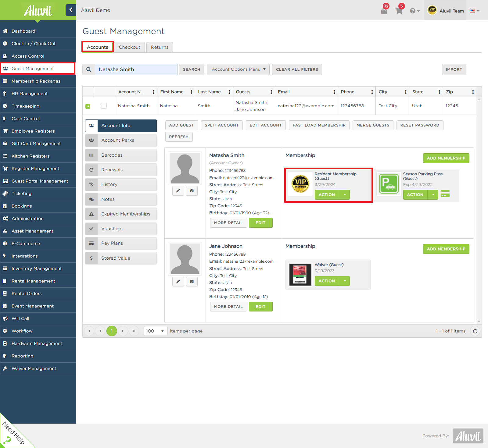Open column menu for the Account Name column
The height and width of the screenshot is (448, 488).
click(x=154, y=92)
